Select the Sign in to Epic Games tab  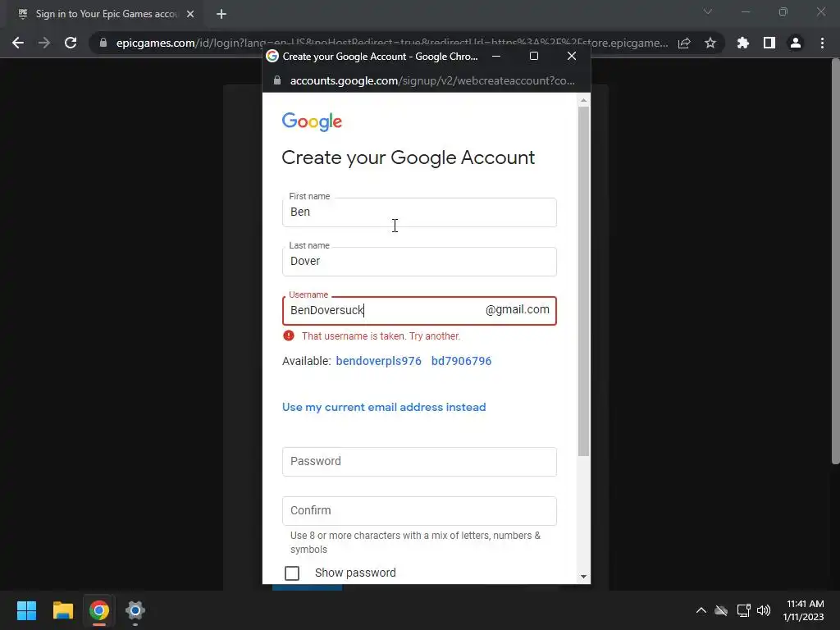point(105,14)
